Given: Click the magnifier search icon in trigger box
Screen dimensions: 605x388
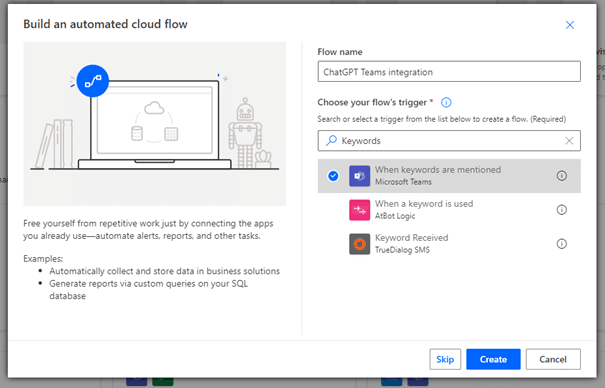Looking at the screenshot, I should tap(331, 140).
